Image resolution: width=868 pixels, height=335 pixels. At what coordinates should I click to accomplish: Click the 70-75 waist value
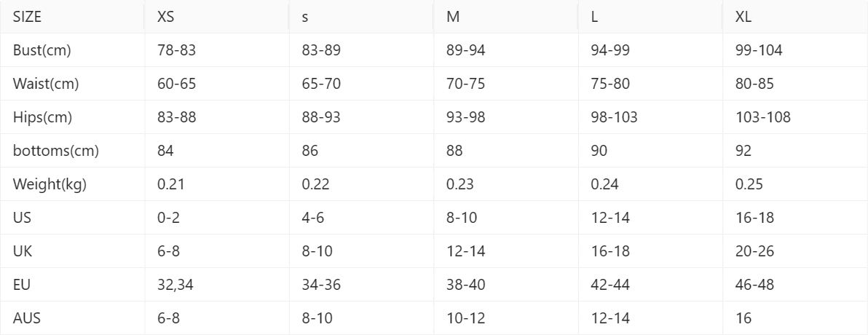(505, 84)
